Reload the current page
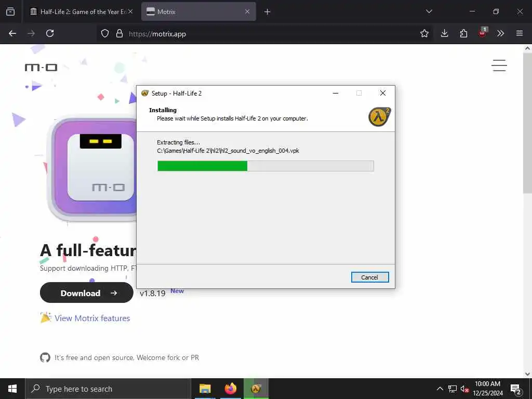The image size is (532, 399). [50, 33]
